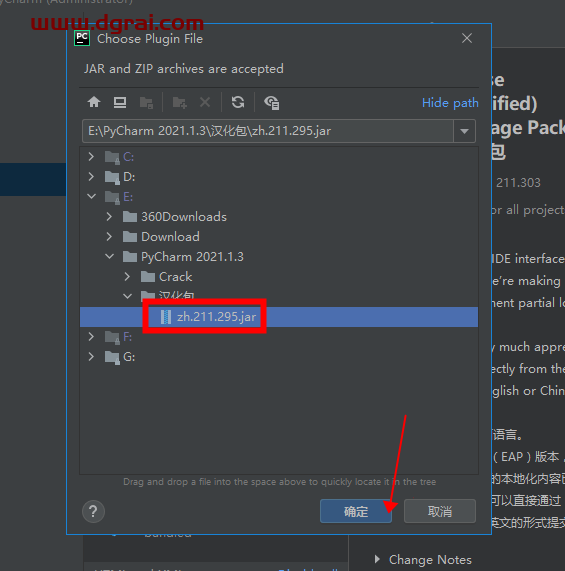The width and height of the screenshot is (565, 571).
Task: Click into the file path input field
Action: 268,131
